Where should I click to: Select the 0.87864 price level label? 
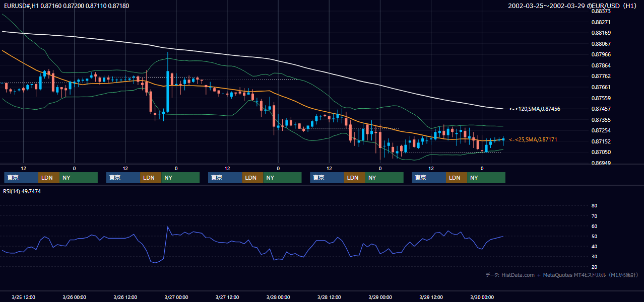tap(601, 65)
